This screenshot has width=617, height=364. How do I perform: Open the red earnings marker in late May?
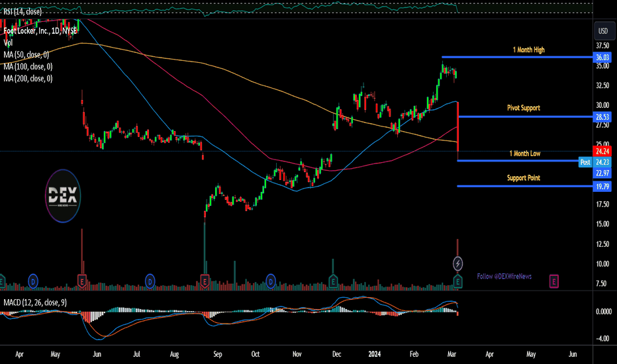click(x=82, y=281)
